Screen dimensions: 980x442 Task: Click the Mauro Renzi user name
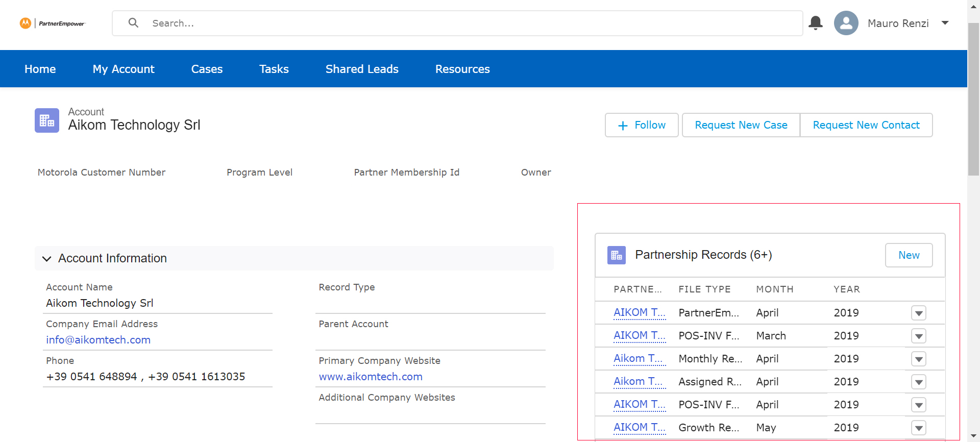pos(898,23)
